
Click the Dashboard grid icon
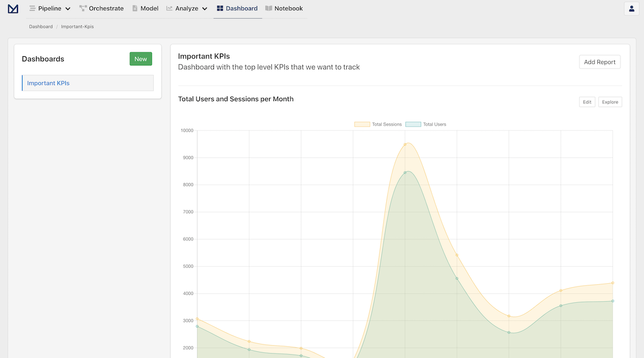[220, 8]
